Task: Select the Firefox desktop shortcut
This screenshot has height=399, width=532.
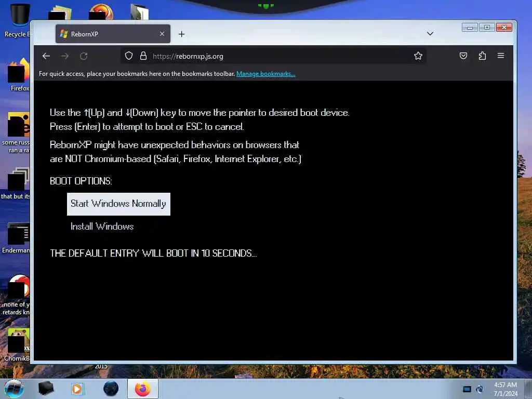Action: [19, 75]
